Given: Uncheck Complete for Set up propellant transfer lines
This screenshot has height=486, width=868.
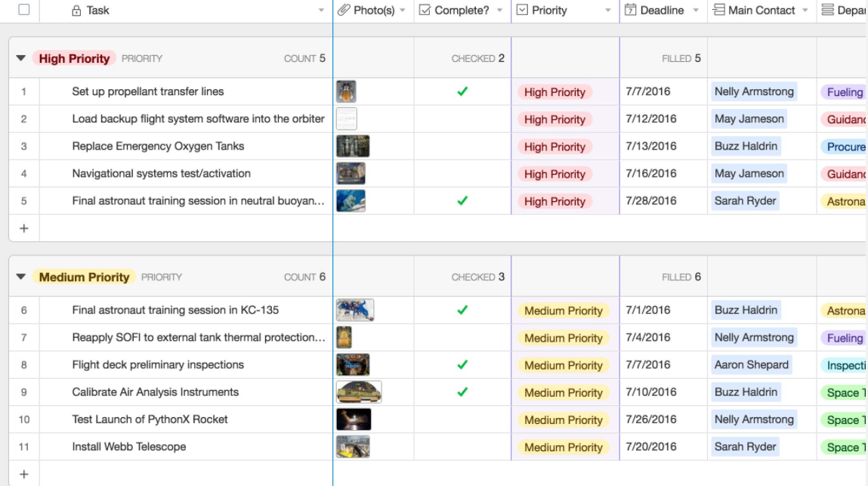Looking at the screenshot, I should (462, 91).
